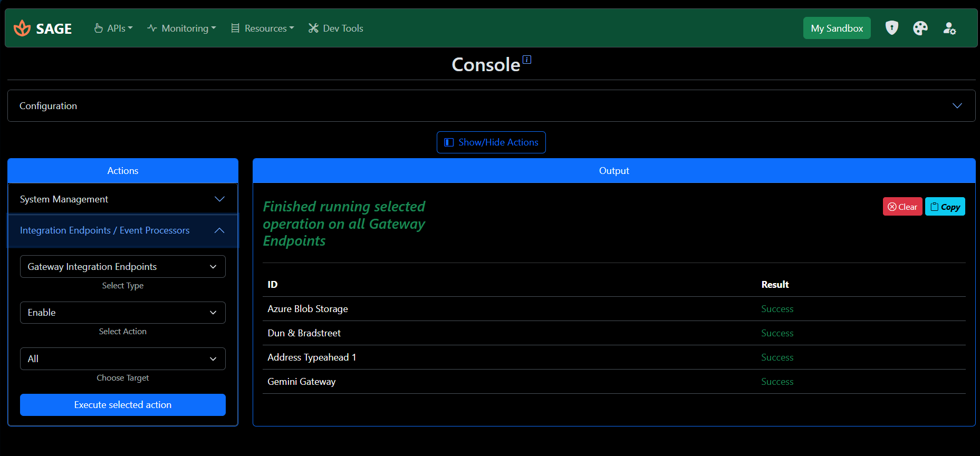Click Success result for Azure Blob Storage

777,309
